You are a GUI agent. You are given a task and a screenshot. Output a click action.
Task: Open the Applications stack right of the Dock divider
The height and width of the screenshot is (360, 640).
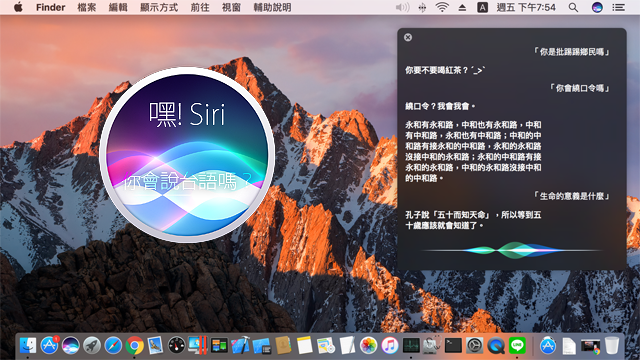(x=548, y=346)
